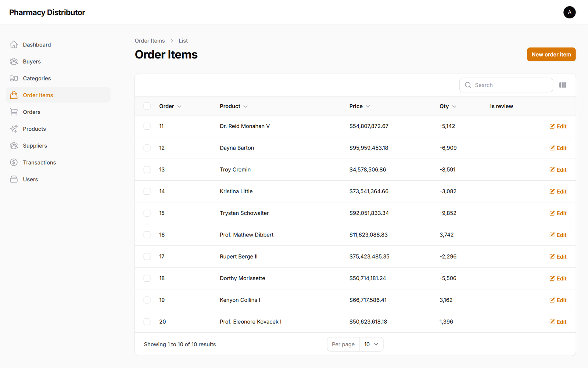588x368 pixels.
Task: Select the checkbox for Dayna Barton's row
Action: [x=147, y=148]
